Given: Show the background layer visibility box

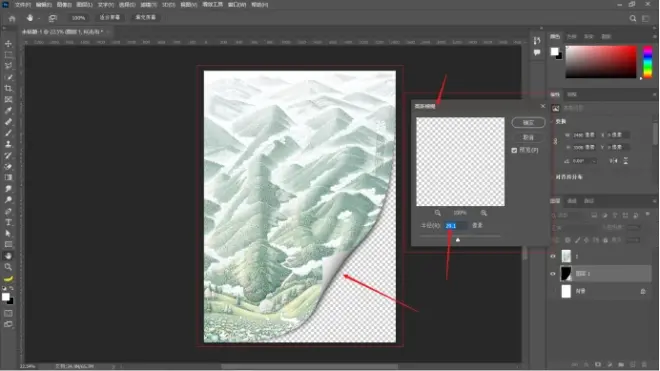Looking at the screenshot, I should (x=553, y=291).
